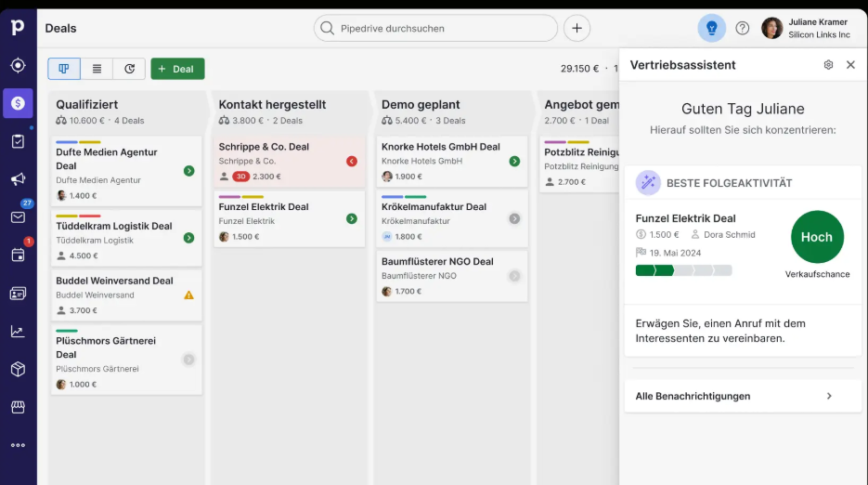
Task: Click Funzel Elektrik green activity arrow in pipeline
Action: click(x=352, y=219)
